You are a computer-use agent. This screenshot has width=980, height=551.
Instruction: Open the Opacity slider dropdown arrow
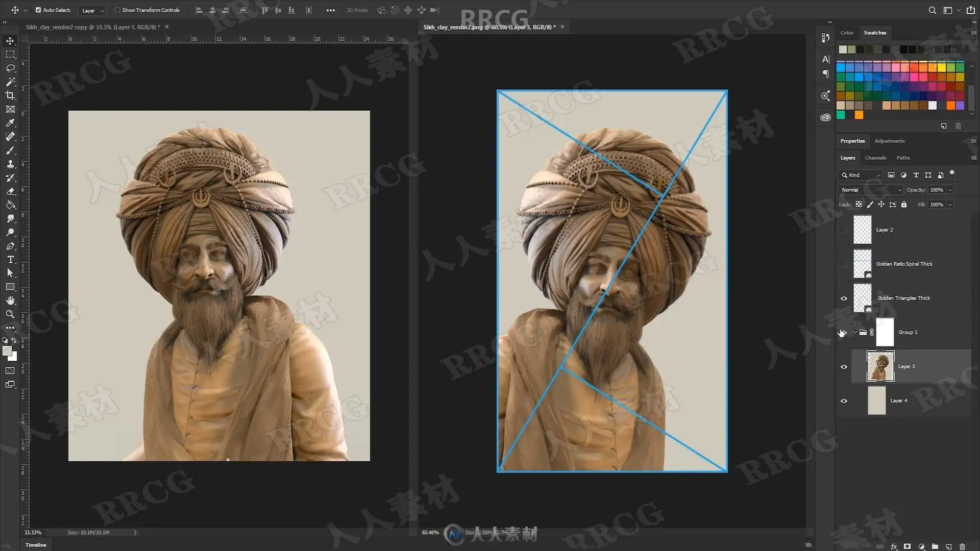click(x=950, y=190)
